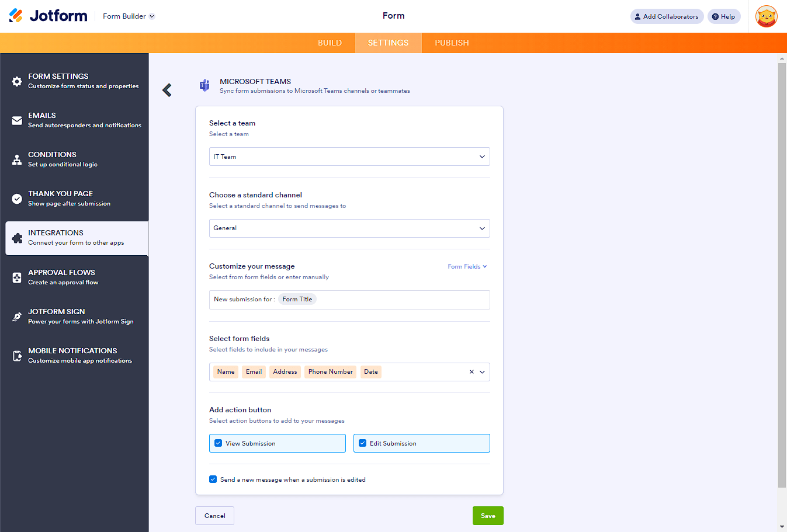The width and height of the screenshot is (787, 532).
Task: Uncheck the View Submission checkbox
Action: click(x=218, y=443)
